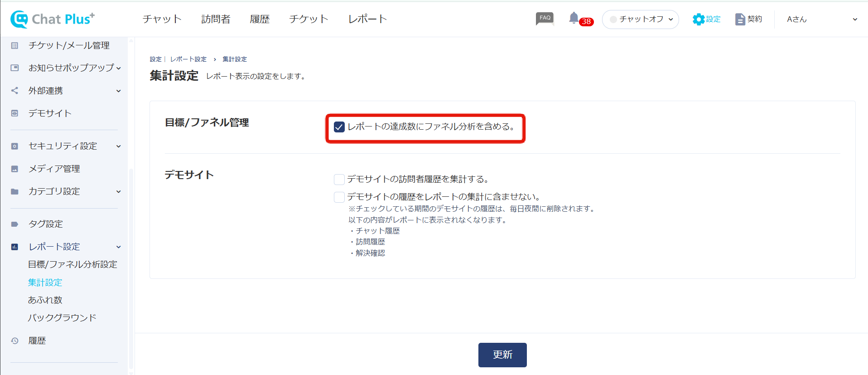The image size is (868, 375).
Task: Click the external integration share icon
Action: tap(14, 91)
